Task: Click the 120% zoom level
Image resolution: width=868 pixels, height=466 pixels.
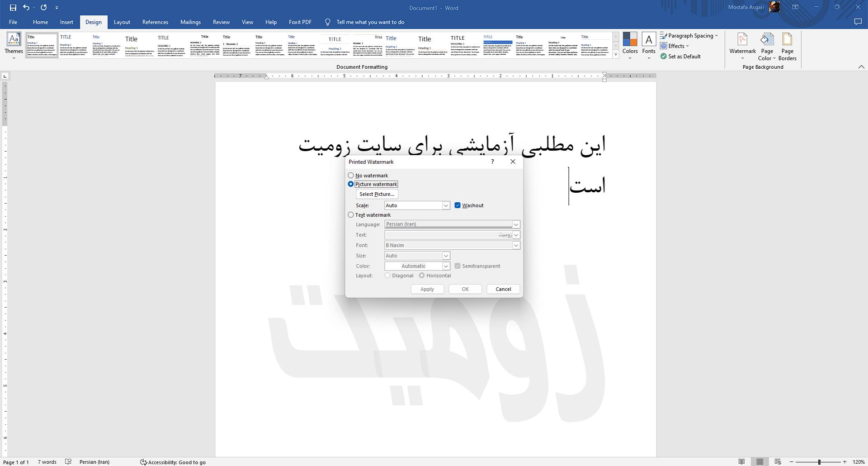Action: (859, 462)
